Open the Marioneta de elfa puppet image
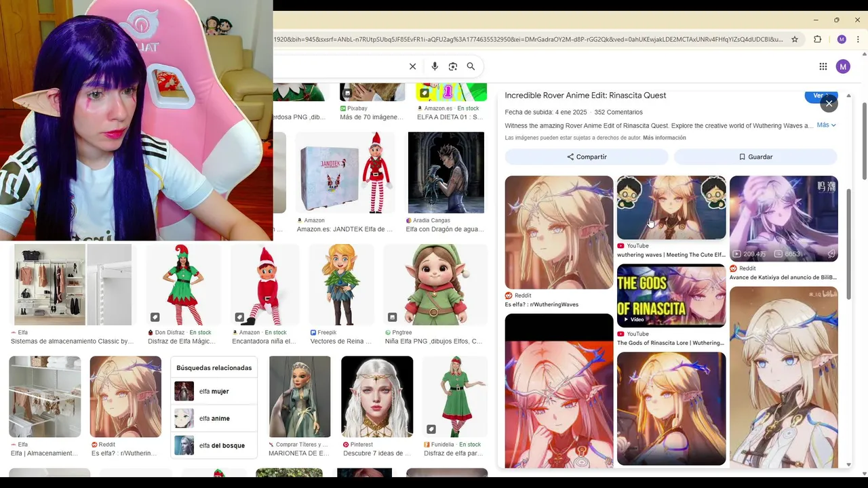The image size is (868, 488). coord(300,396)
